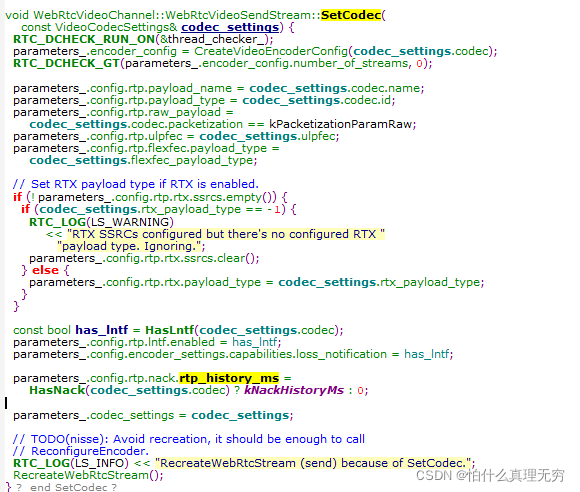
Task: Click the underlined codec_settings parameter declaration
Action: (230, 27)
